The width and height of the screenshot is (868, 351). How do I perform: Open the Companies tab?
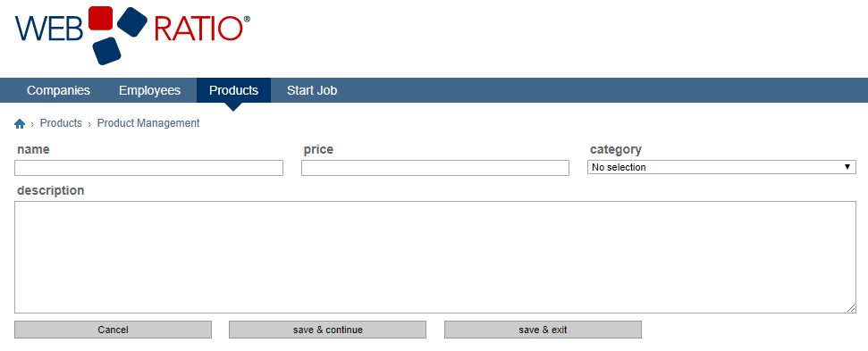[58, 90]
